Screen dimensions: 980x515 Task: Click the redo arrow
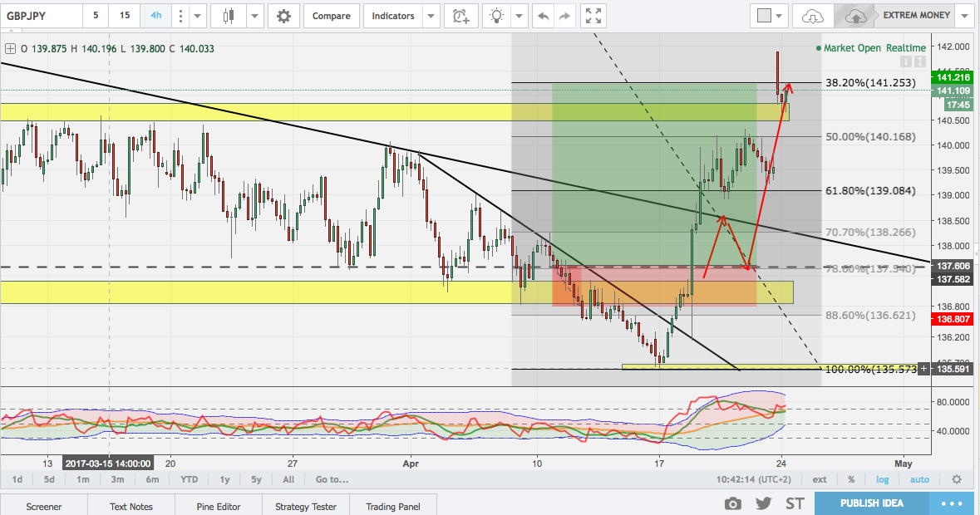pos(564,16)
